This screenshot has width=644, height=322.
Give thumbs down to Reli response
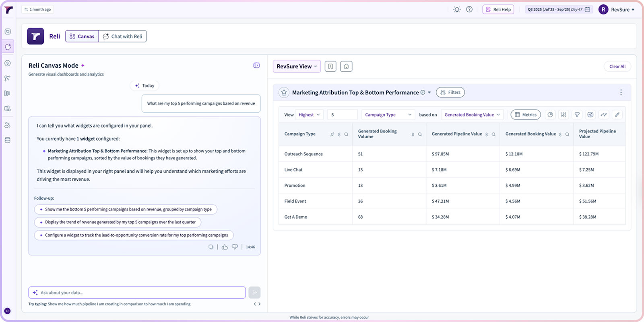coord(235,247)
